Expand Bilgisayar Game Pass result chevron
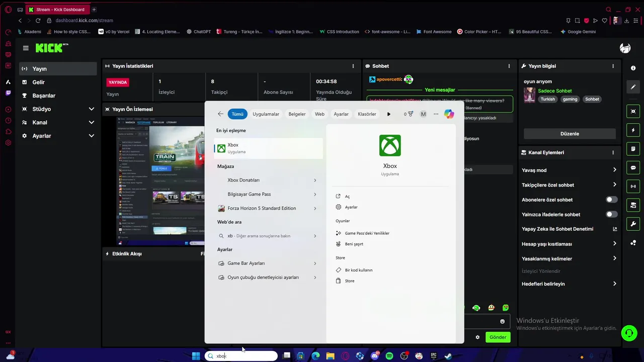The image size is (644, 362). tap(315, 194)
